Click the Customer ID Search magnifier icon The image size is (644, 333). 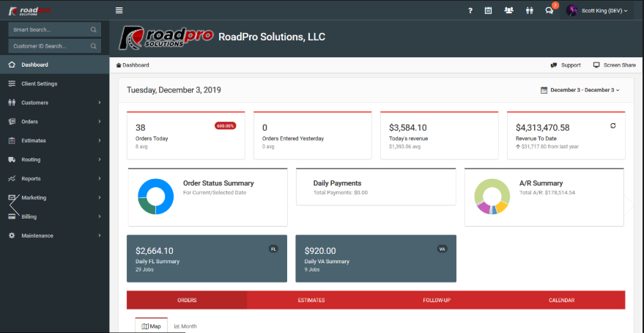pyautogui.click(x=94, y=46)
